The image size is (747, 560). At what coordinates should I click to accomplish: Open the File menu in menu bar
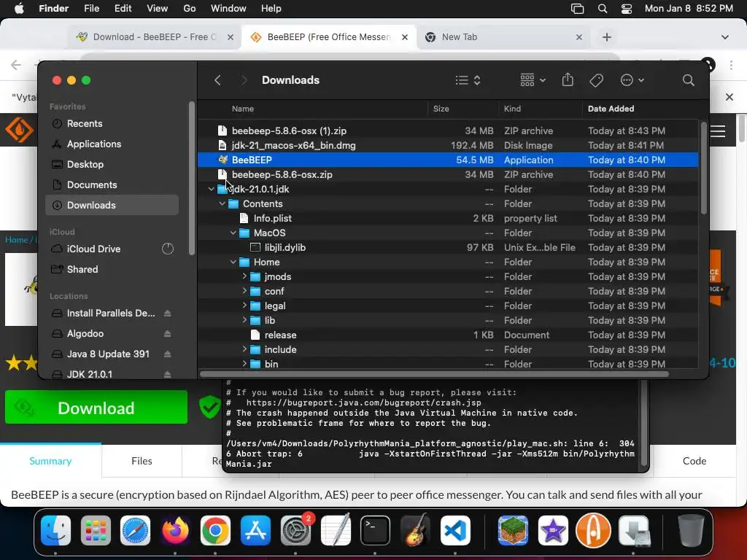(x=91, y=9)
